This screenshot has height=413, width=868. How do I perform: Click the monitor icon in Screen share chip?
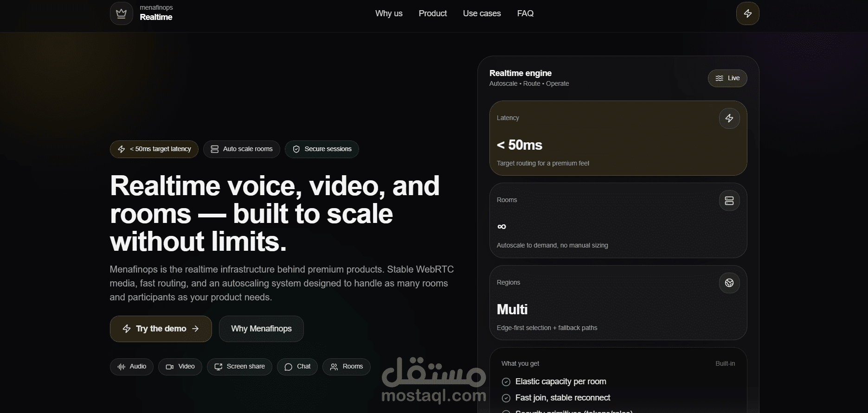click(218, 367)
